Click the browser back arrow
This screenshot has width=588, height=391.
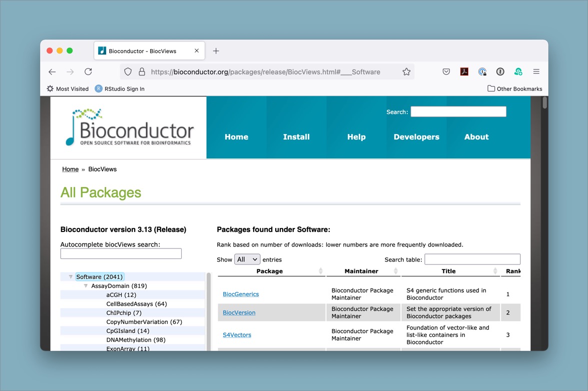(52, 72)
